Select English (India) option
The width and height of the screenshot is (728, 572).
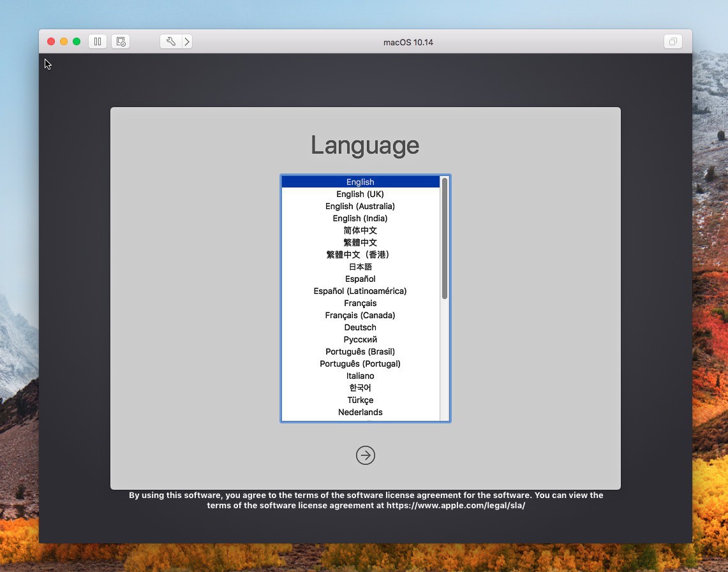(x=360, y=218)
